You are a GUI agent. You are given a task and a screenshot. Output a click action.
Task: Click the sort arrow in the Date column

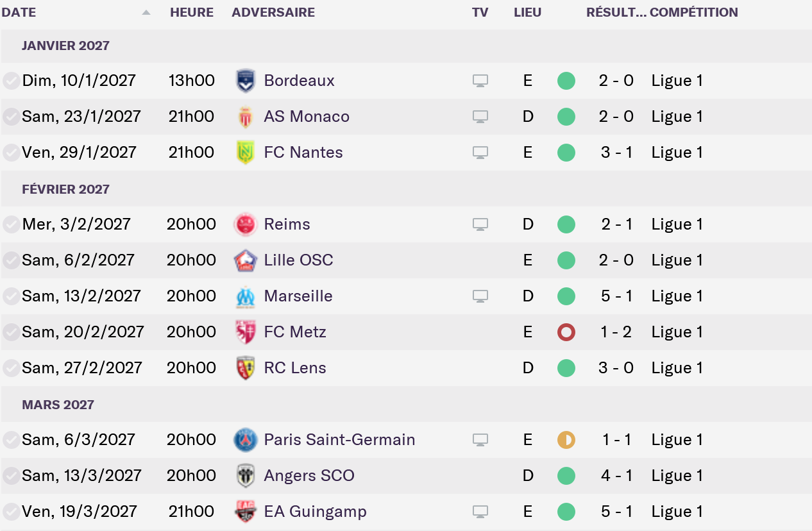146,12
